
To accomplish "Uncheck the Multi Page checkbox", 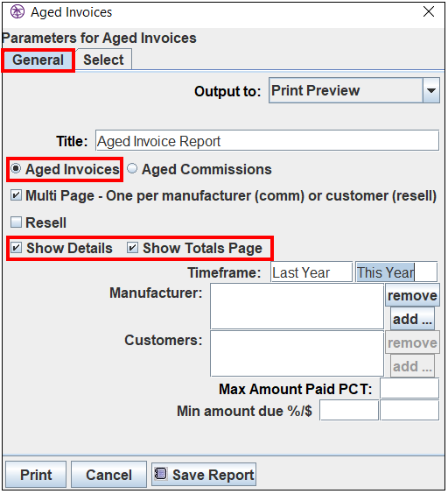I will pyautogui.click(x=16, y=195).
